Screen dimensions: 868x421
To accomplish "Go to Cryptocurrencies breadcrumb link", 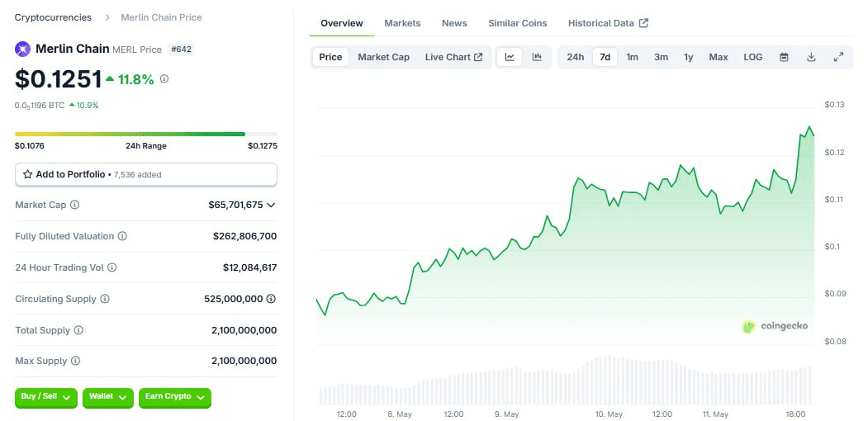I will [x=53, y=17].
